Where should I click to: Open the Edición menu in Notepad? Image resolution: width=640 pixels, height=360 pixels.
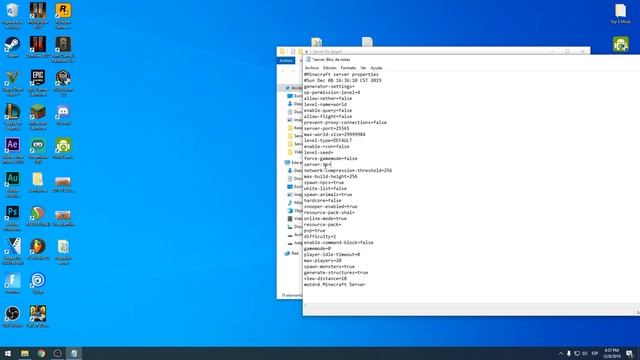[330, 68]
